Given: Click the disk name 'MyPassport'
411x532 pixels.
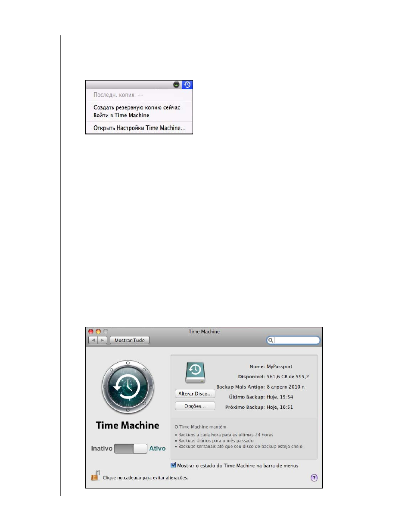Looking at the screenshot, I should [x=279, y=367].
